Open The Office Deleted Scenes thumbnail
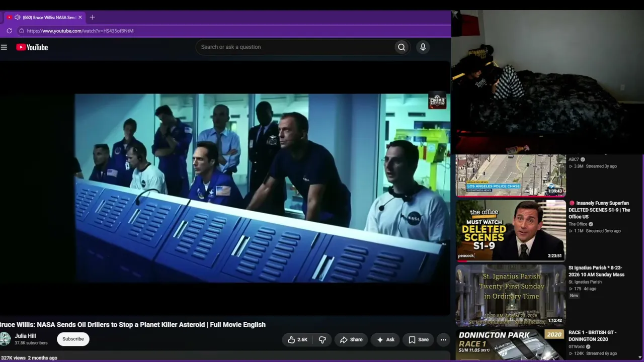Screen dimensions: 644x362 (511, 231)
